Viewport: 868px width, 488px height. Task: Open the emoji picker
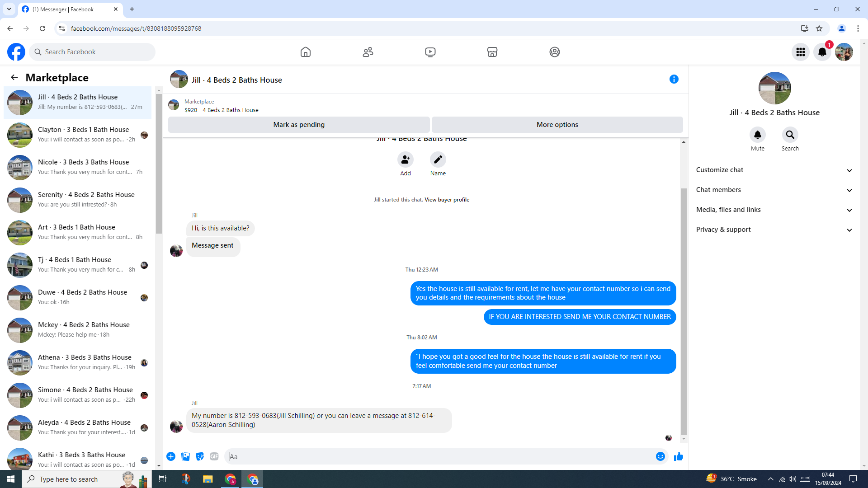point(660,456)
